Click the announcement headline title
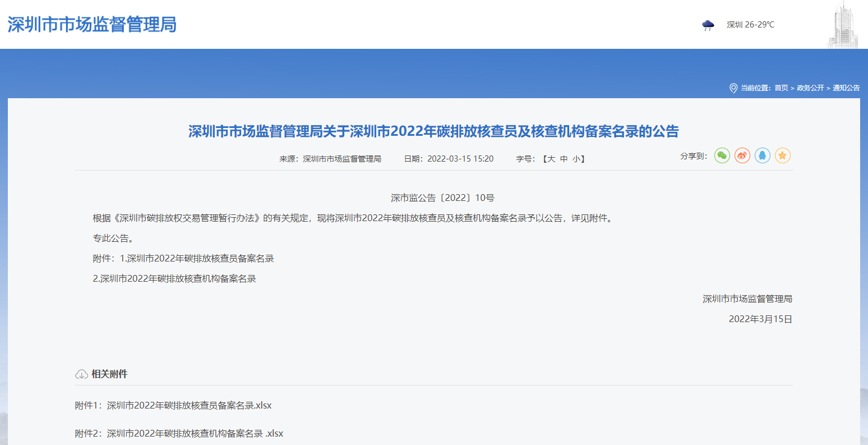 433,131
